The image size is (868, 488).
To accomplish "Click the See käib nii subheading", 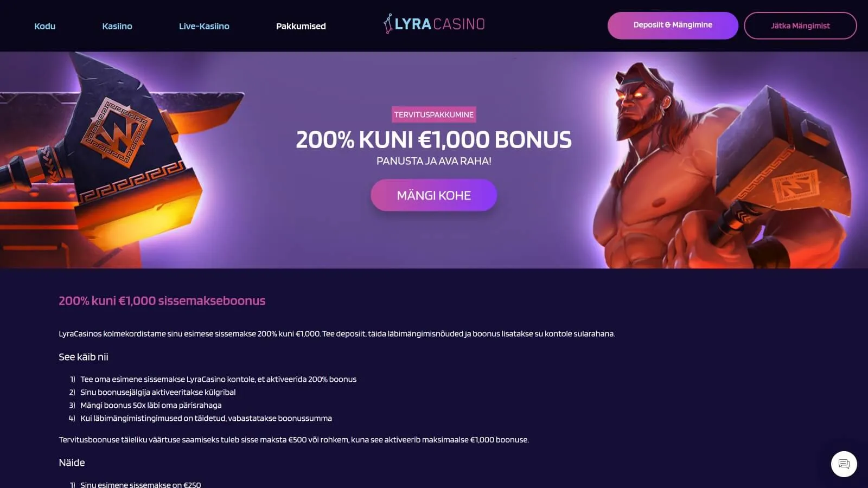I will point(84,357).
